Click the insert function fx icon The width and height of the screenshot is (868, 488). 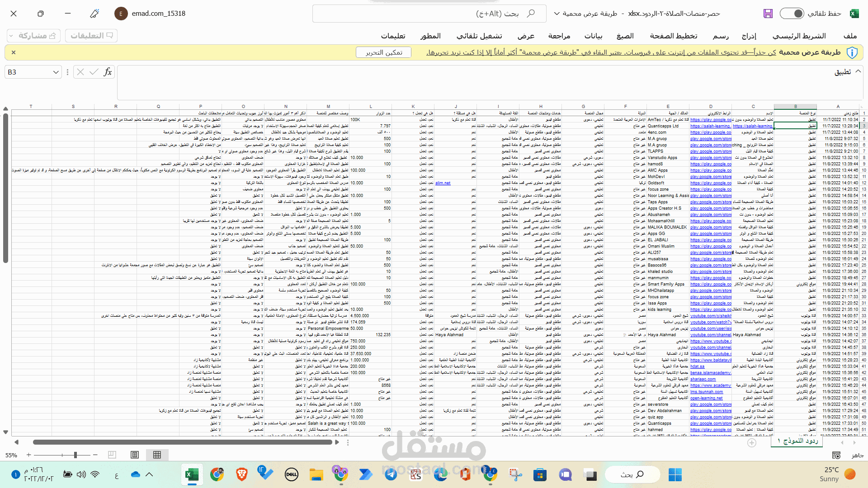click(108, 72)
